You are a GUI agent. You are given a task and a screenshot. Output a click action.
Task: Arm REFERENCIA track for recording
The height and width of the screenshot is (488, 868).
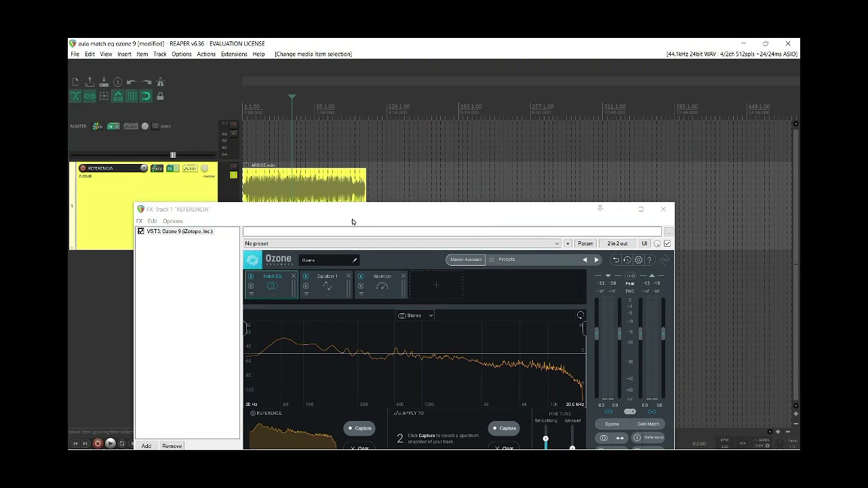[x=83, y=168]
